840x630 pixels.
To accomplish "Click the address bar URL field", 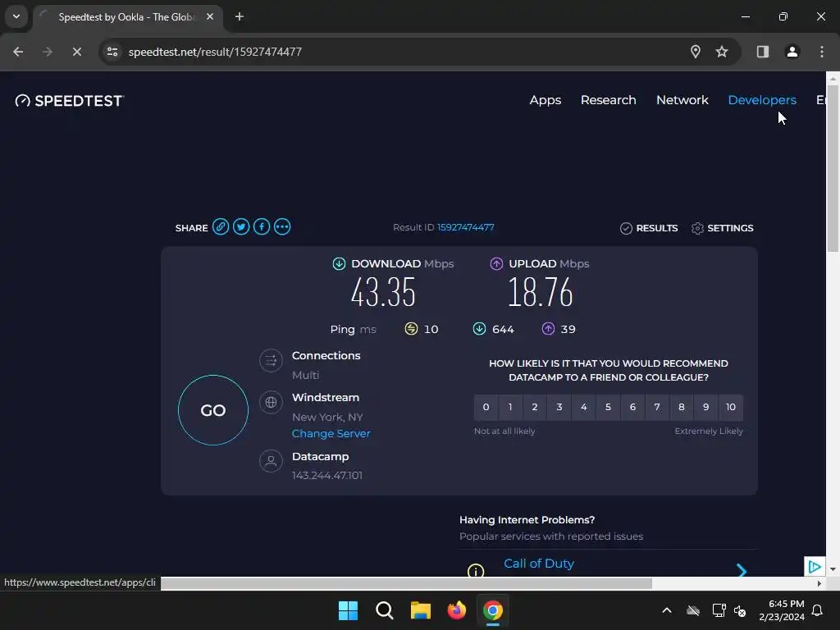I will coord(396,52).
